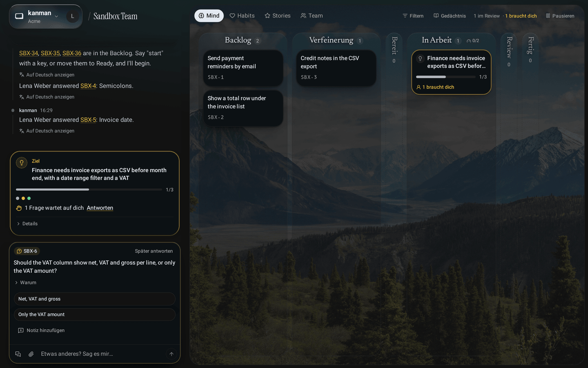The image size is (588, 368).
Task: Switch to the Habits tab
Action: click(242, 16)
